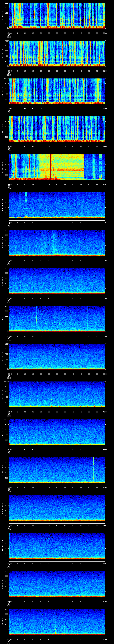114x644 pixels.
Task: Click the 50-second tick label under the 18:41:00 panel
Action: click(x=89, y=487)
